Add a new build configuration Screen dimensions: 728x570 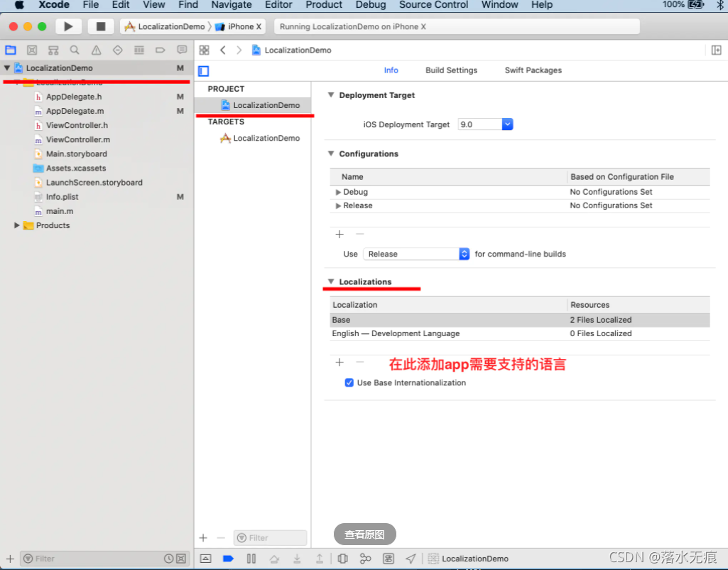[339, 234]
